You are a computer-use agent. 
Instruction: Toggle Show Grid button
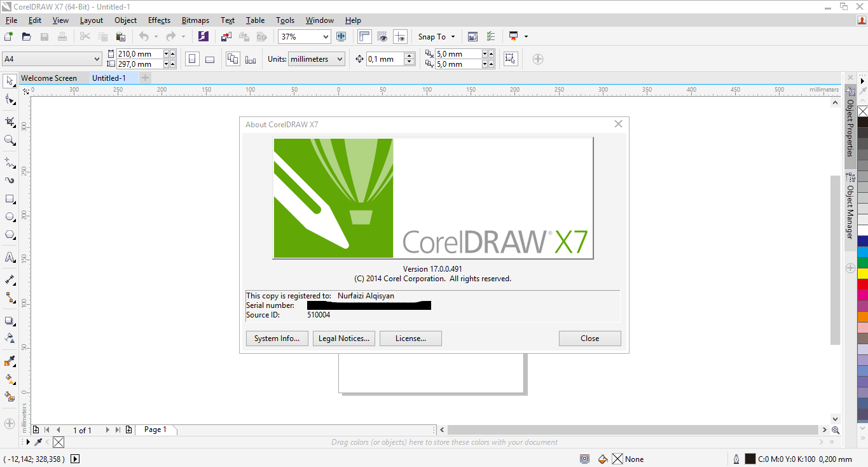[x=382, y=37]
